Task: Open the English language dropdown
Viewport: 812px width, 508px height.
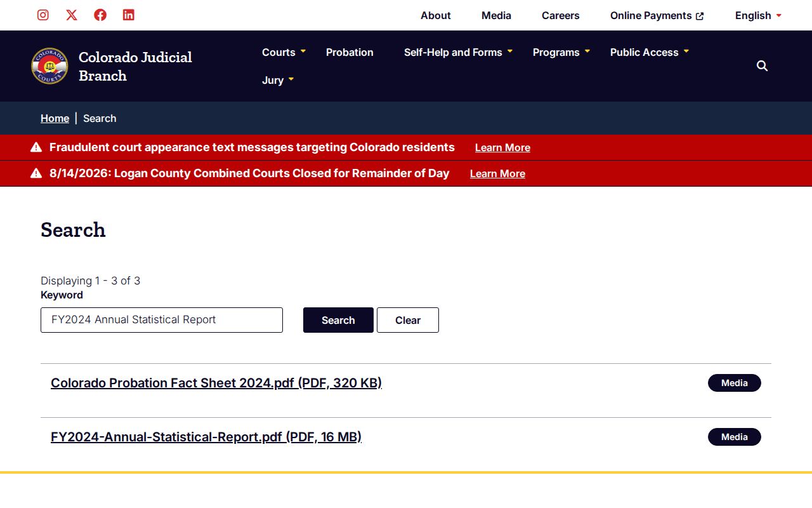Action: [x=758, y=15]
